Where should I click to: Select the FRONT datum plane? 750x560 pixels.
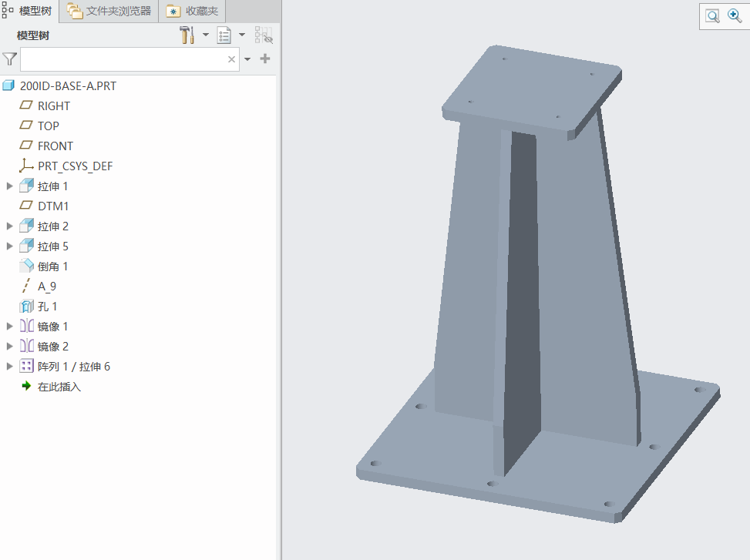[x=55, y=146]
